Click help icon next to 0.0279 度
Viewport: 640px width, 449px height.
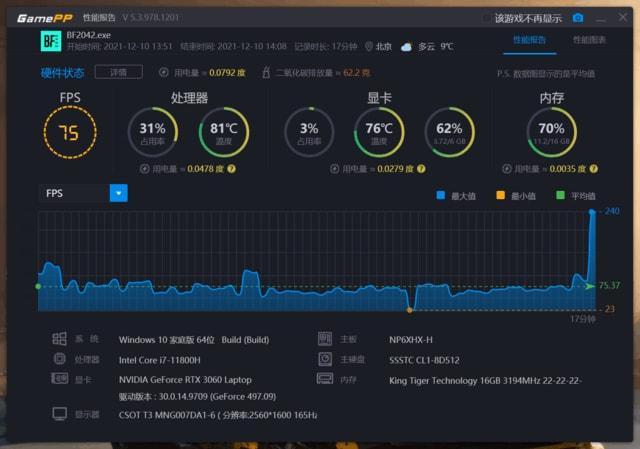pyautogui.click(x=421, y=169)
